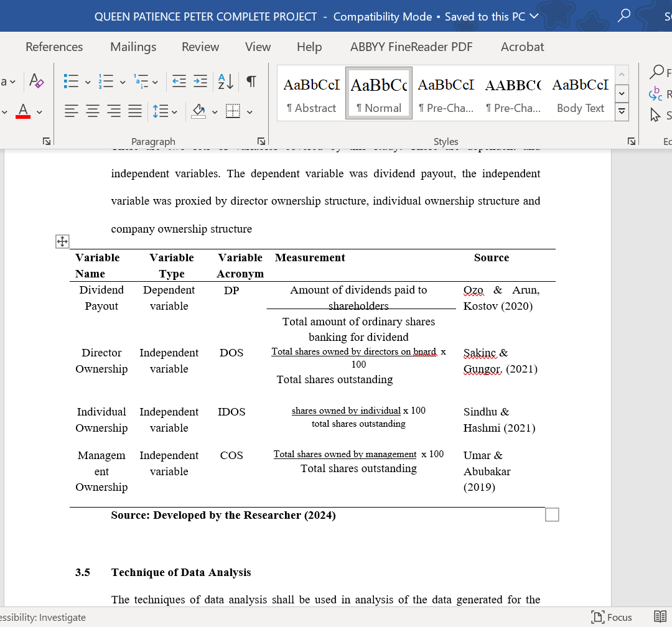Expand the Styles gallery more button
This screenshot has width=672, height=627.
[x=621, y=112]
